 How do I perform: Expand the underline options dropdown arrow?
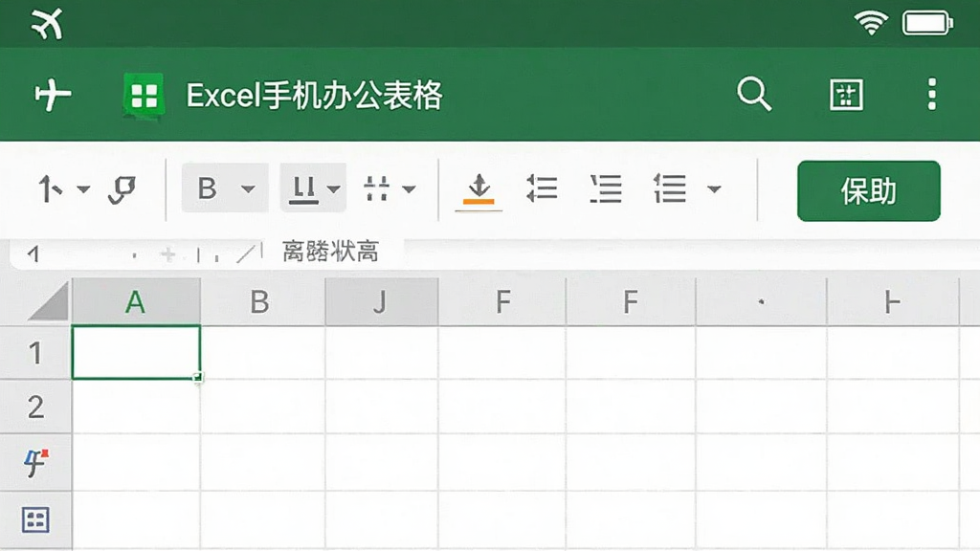[x=334, y=188]
